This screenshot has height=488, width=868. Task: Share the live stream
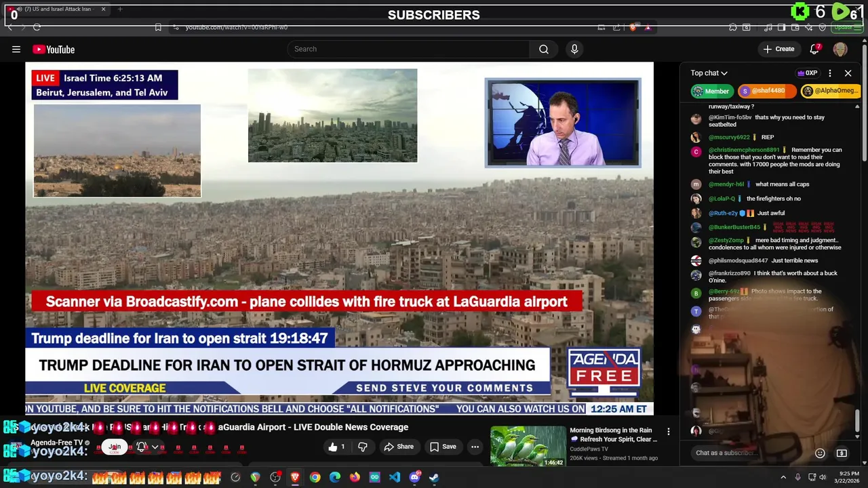pyautogui.click(x=399, y=447)
